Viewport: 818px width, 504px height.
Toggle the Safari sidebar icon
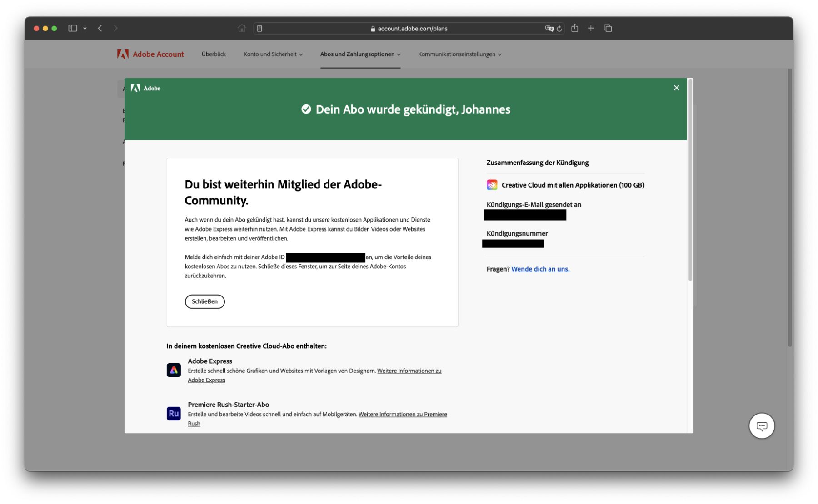[73, 28]
